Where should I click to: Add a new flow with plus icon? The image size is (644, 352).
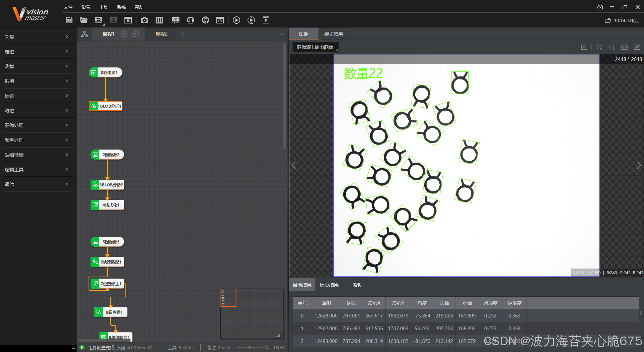click(x=182, y=34)
